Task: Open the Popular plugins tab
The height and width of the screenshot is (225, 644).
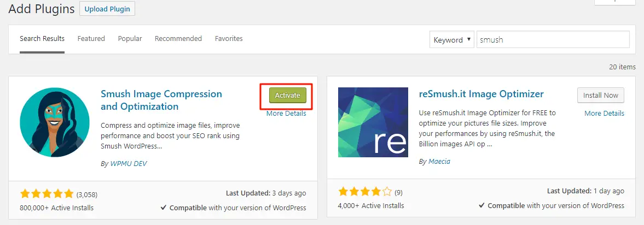Action: pos(130,39)
